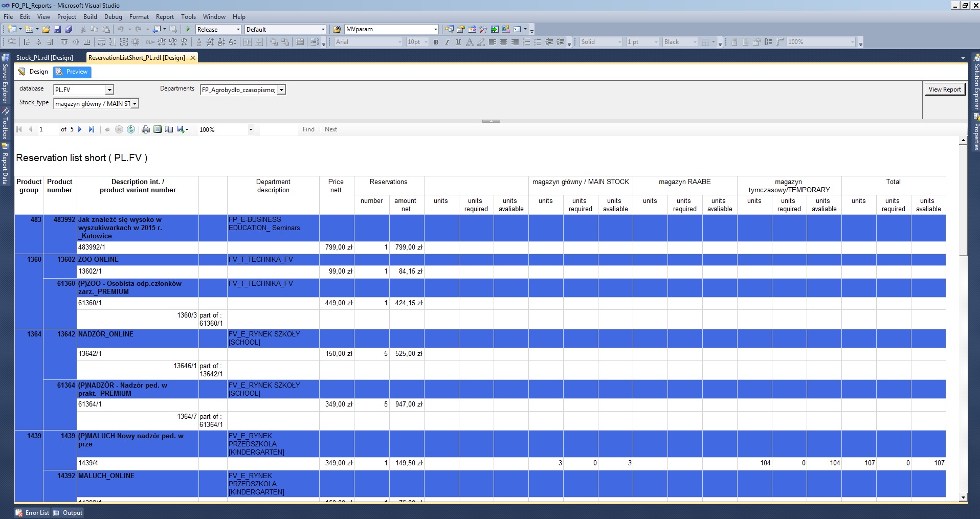The width and height of the screenshot is (980, 519).
Task: Click the 525,00 zł amount cell
Action: (407, 354)
